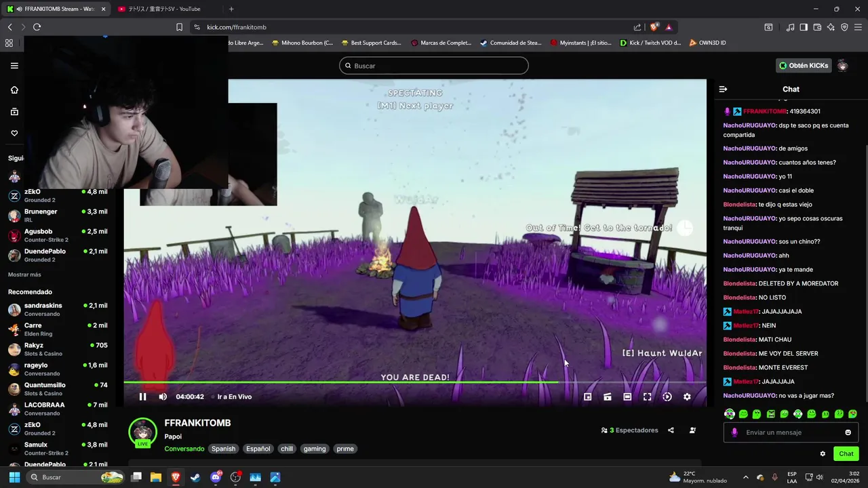Open Brunenger IRL channel in sidebar
Screen dimensions: 868x488
pos(58,216)
